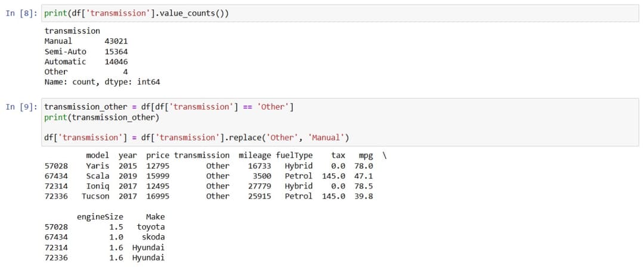644x267 pixels.
Task: Click the count value 43021
Action: point(116,41)
